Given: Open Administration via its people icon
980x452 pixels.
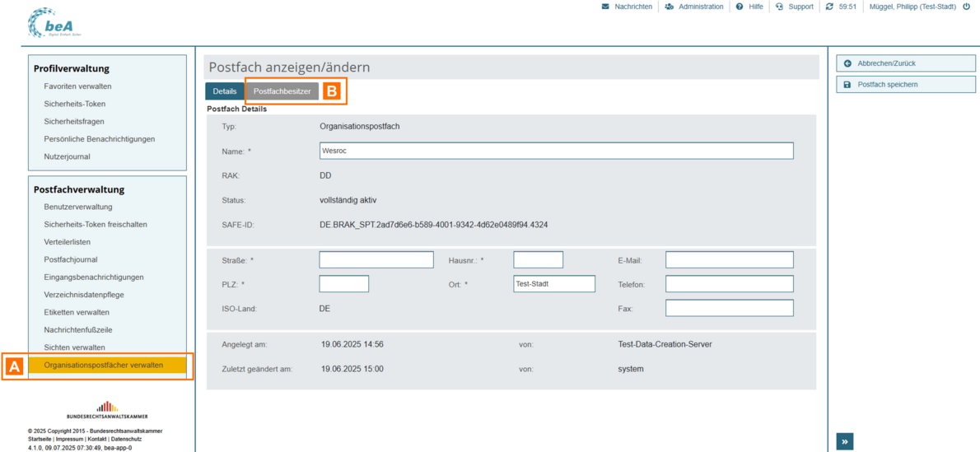Looking at the screenshot, I should 669,7.
